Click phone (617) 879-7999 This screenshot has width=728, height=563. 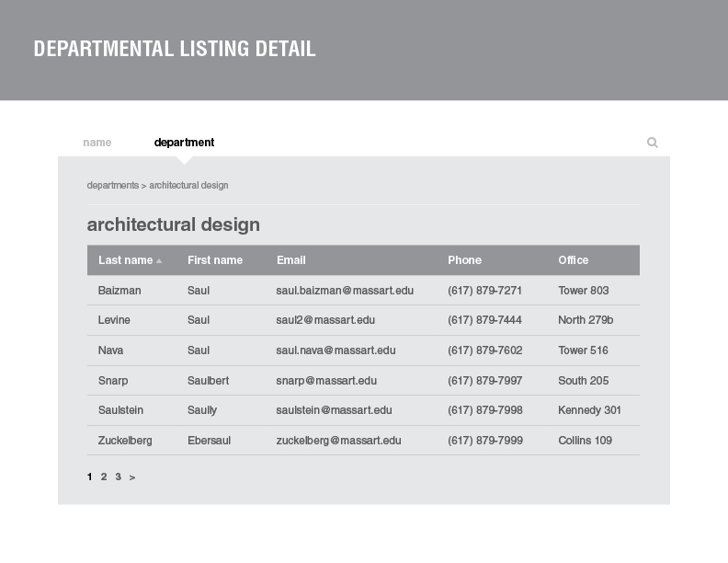485,441
